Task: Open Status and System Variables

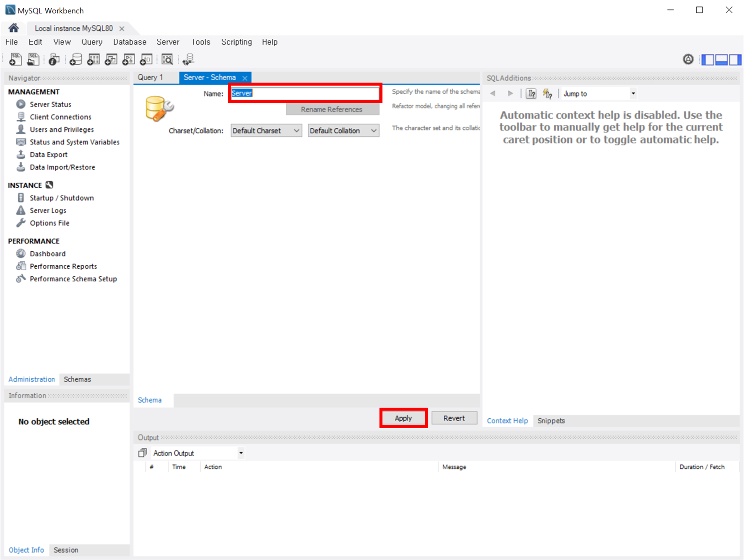Action: [x=75, y=142]
